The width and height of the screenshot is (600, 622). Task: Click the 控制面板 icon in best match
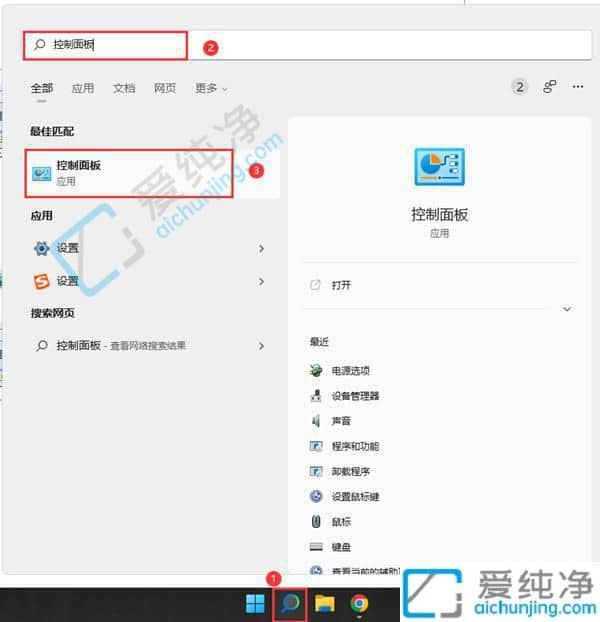(42, 174)
